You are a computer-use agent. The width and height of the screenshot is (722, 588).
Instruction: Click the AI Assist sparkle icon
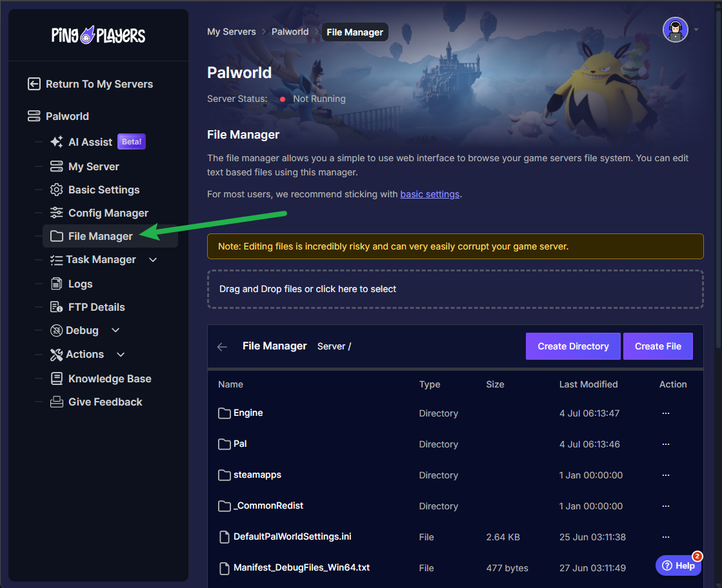click(57, 142)
